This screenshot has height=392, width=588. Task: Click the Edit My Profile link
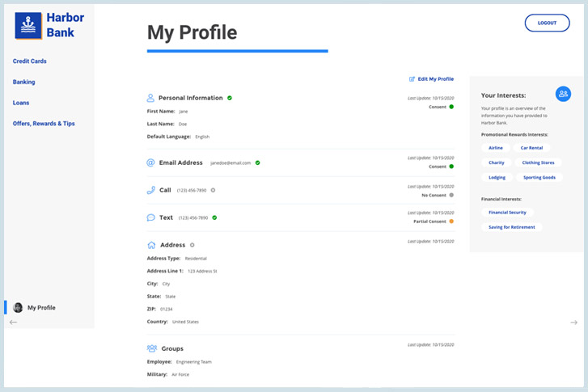click(436, 79)
